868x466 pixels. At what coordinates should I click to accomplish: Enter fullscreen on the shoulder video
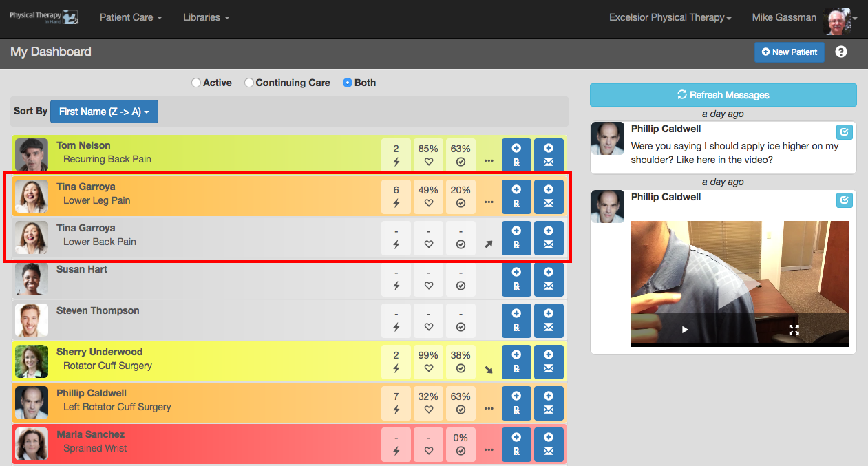(794, 330)
